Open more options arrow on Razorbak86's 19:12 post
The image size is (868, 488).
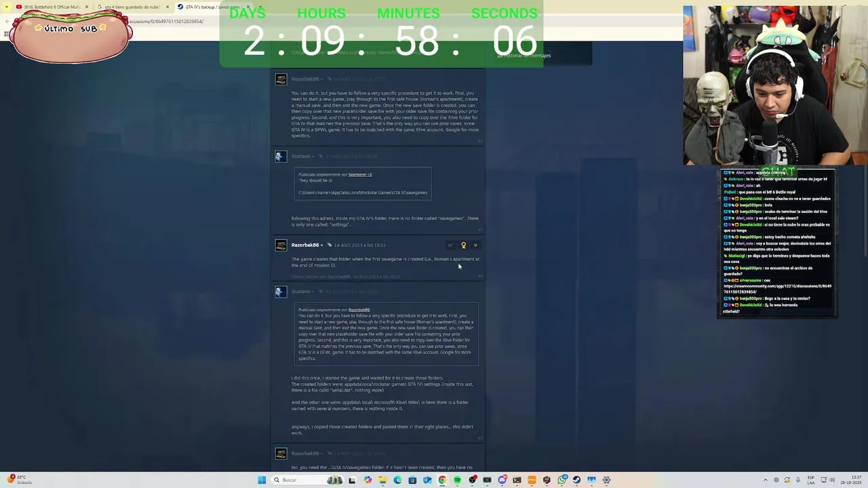coord(475,245)
